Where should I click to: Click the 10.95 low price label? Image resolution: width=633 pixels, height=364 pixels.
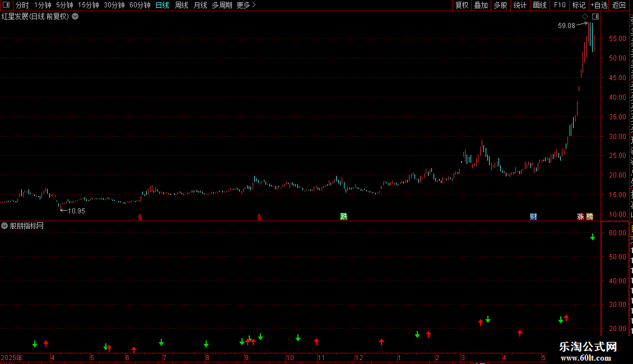pyautogui.click(x=76, y=211)
